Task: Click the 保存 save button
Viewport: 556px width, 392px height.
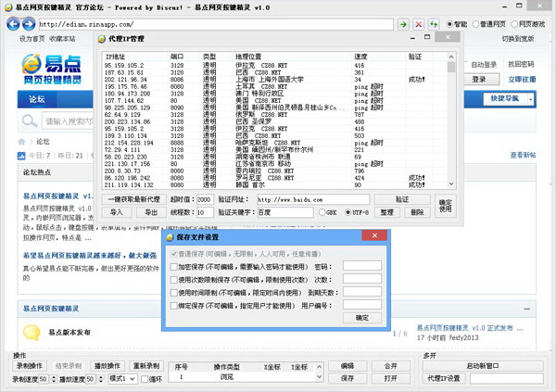Action: pyautogui.click(x=347, y=378)
